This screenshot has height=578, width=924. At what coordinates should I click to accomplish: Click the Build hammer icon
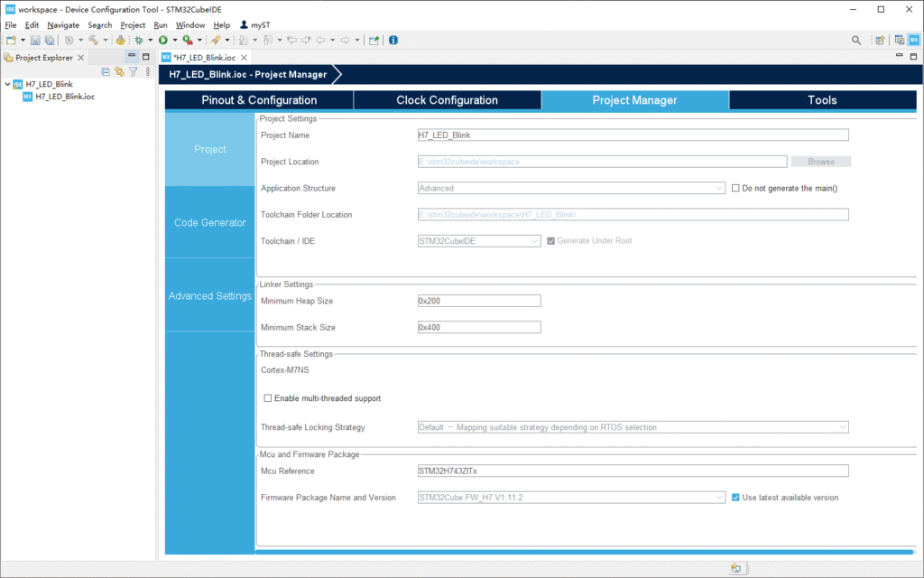click(93, 40)
